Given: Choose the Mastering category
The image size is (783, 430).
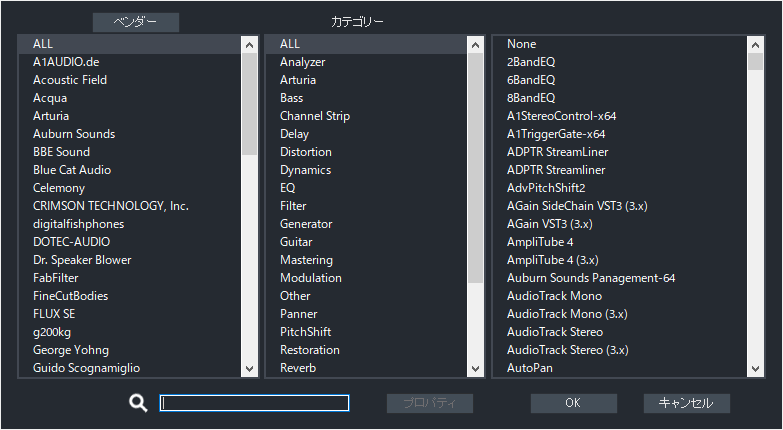Looking at the screenshot, I should (308, 260).
